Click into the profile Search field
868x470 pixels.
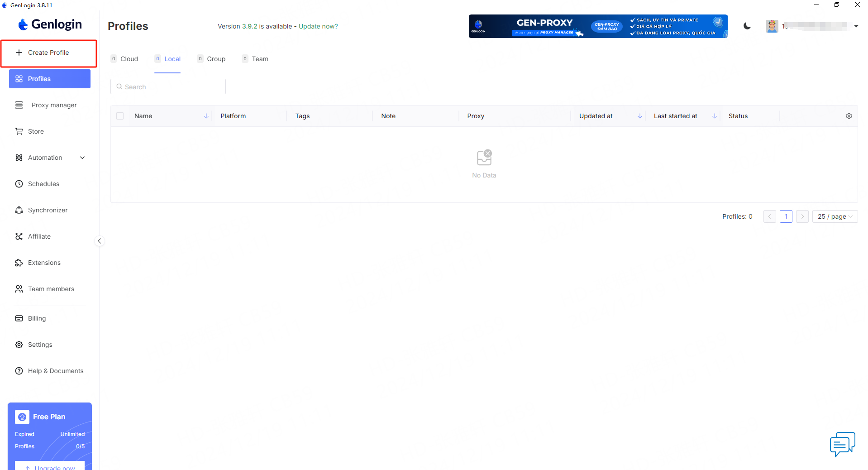point(168,87)
